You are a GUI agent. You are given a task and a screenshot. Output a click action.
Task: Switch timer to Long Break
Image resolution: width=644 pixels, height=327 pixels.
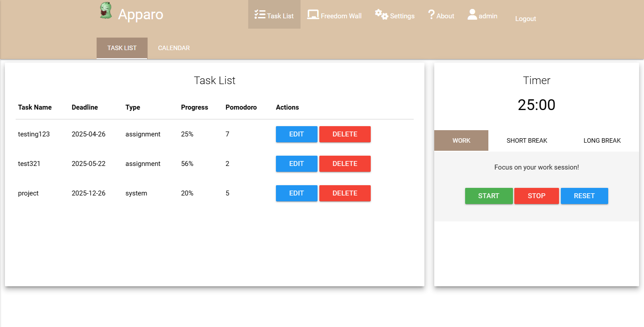click(602, 140)
